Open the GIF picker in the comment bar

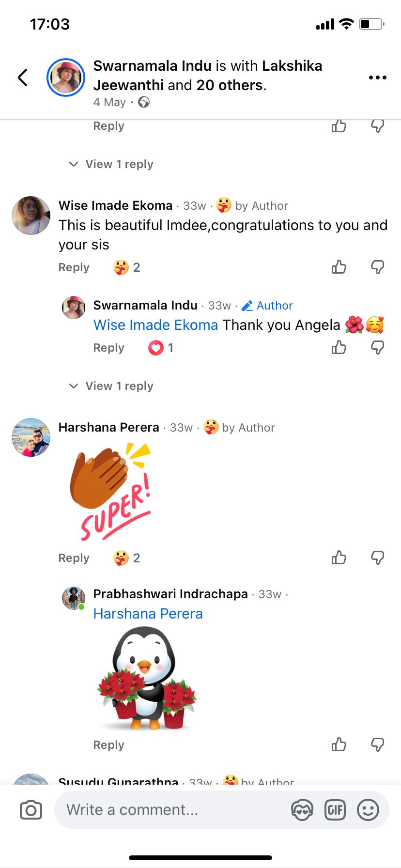(335, 810)
